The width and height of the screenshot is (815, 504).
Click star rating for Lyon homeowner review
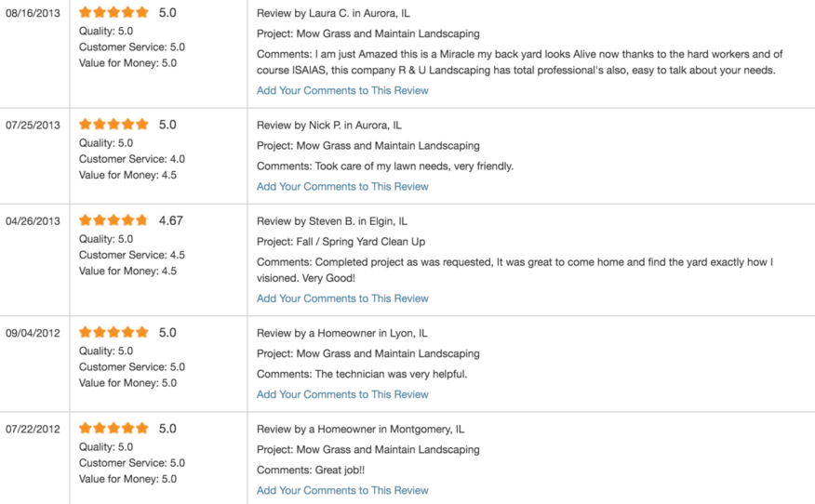pyautogui.click(x=114, y=332)
